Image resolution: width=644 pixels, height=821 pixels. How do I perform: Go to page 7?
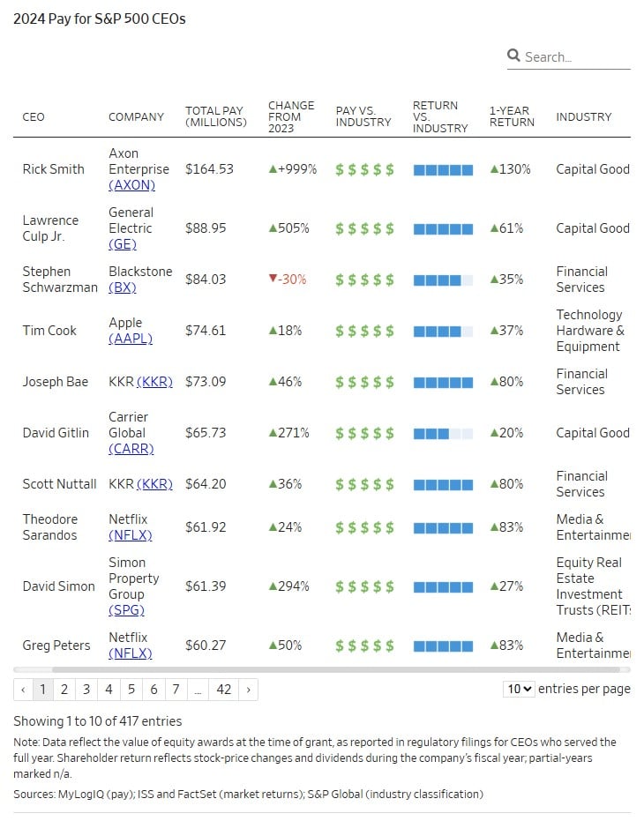coord(176,690)
